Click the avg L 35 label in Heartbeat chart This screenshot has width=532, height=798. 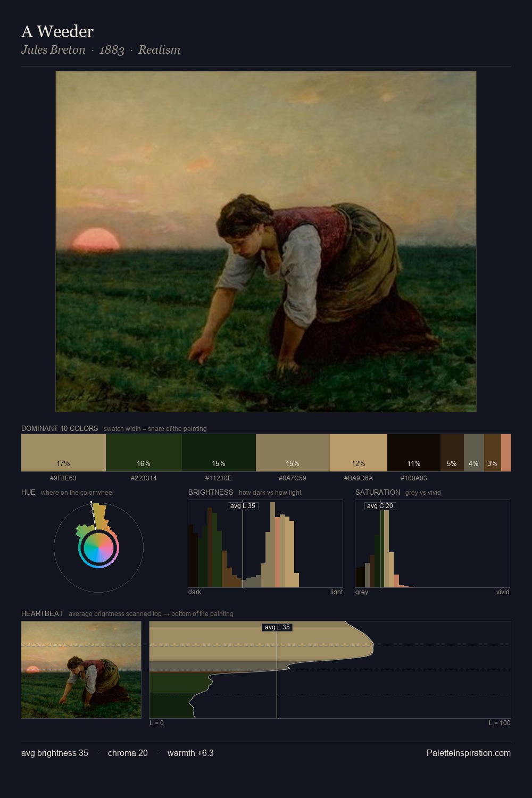pos(277,627)
